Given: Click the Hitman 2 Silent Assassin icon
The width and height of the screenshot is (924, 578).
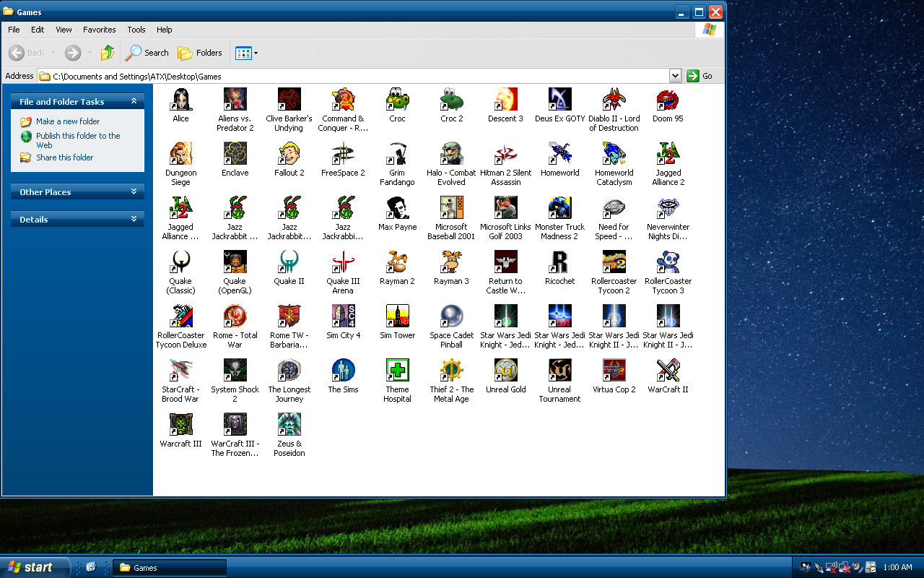Looking at the screenshot, I should (505, 153).
